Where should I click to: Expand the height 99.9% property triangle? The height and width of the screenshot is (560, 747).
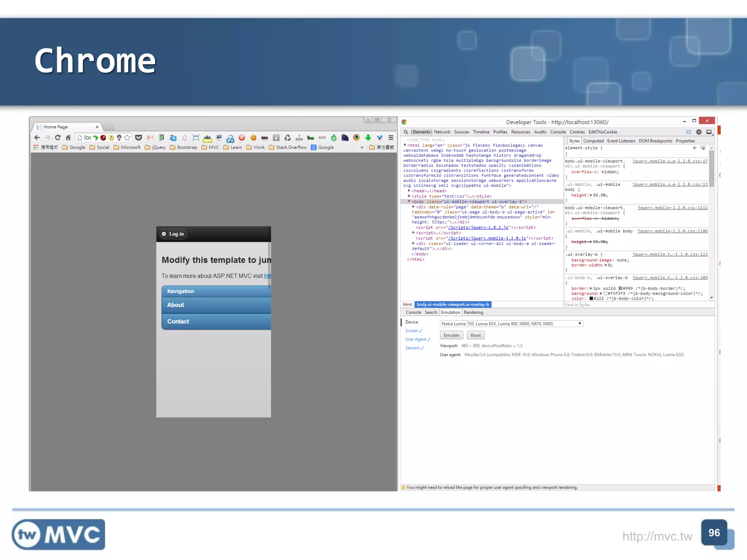[x=591, y=195]
